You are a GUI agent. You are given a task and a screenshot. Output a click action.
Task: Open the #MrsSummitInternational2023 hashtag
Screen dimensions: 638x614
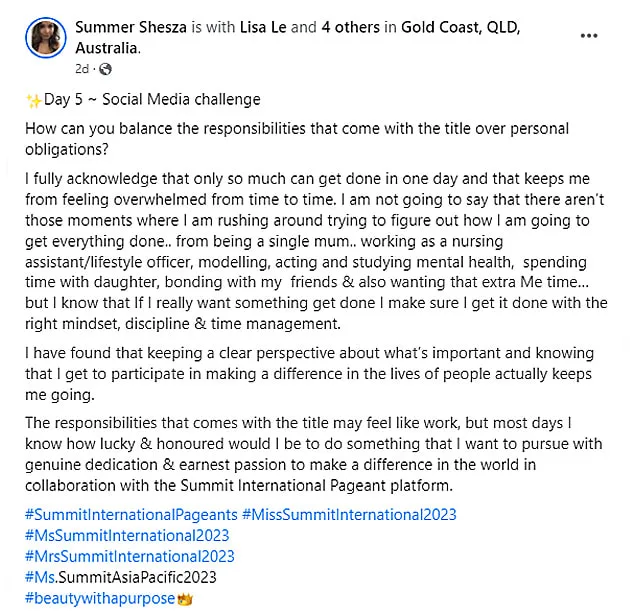[130, 556]
